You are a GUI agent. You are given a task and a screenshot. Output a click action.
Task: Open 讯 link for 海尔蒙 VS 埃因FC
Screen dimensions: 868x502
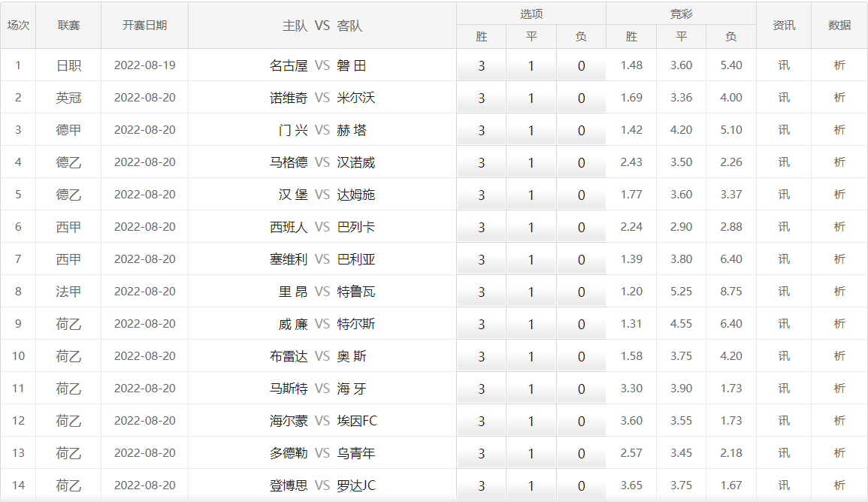[784, 421]
